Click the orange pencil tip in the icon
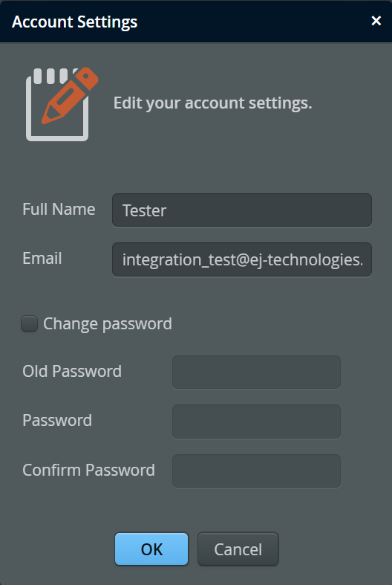The height and width of the screenshot is (585, 392). click(x=48, y=117)
